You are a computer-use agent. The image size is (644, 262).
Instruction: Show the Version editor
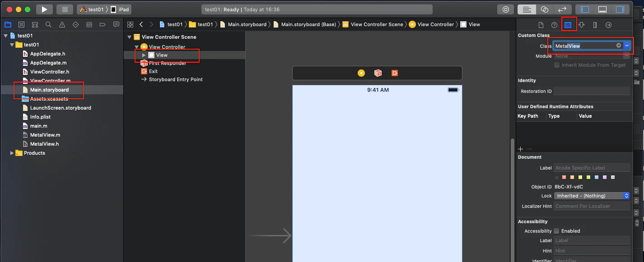[562, 9]
